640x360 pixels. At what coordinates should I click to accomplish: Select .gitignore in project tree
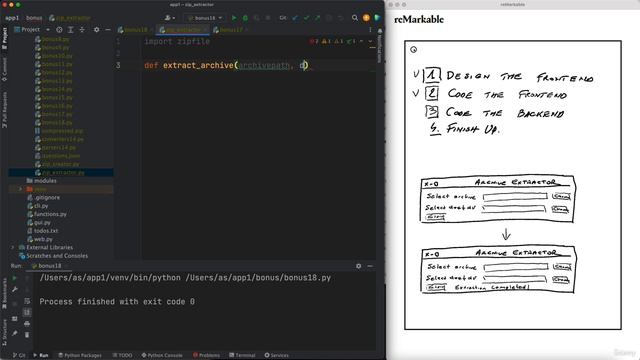[44, 198]
